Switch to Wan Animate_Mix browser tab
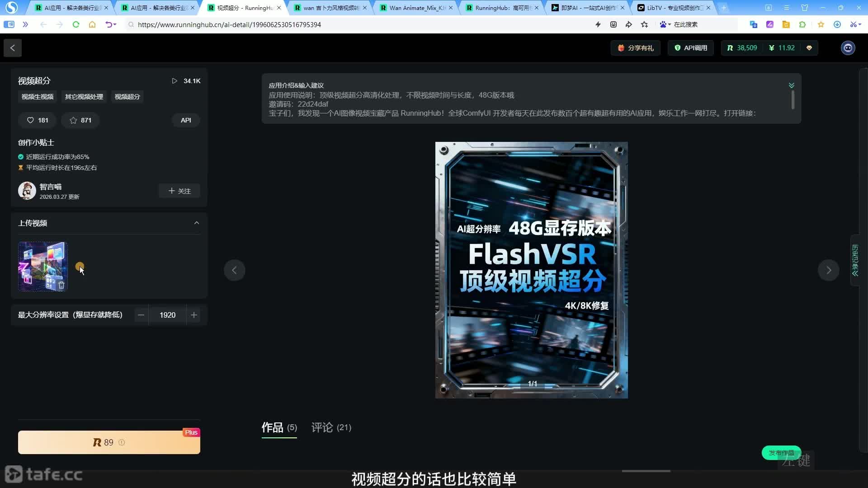Viewport: 868px width, 488px height. coord(417,8)
